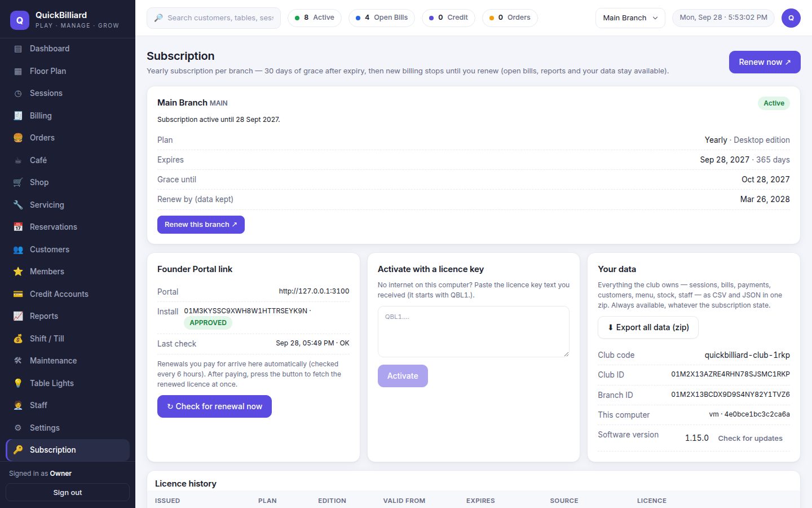Open the user avatar in top bar
812x508 pixels.
point(791,18)
